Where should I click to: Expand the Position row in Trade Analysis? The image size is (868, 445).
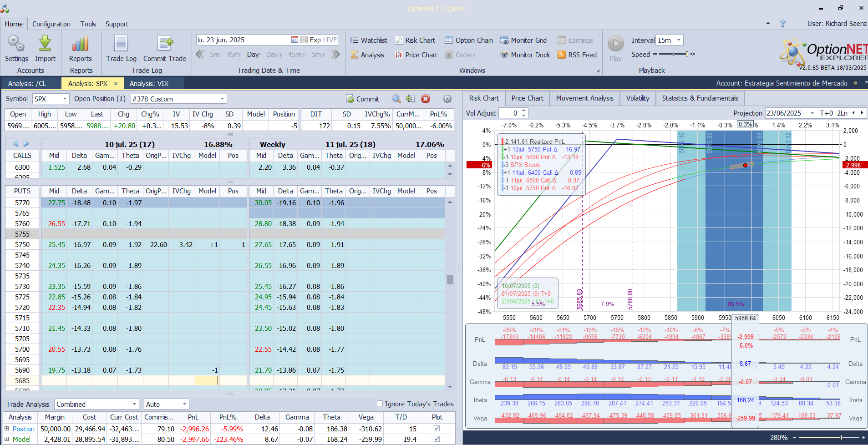pos(7,429)
